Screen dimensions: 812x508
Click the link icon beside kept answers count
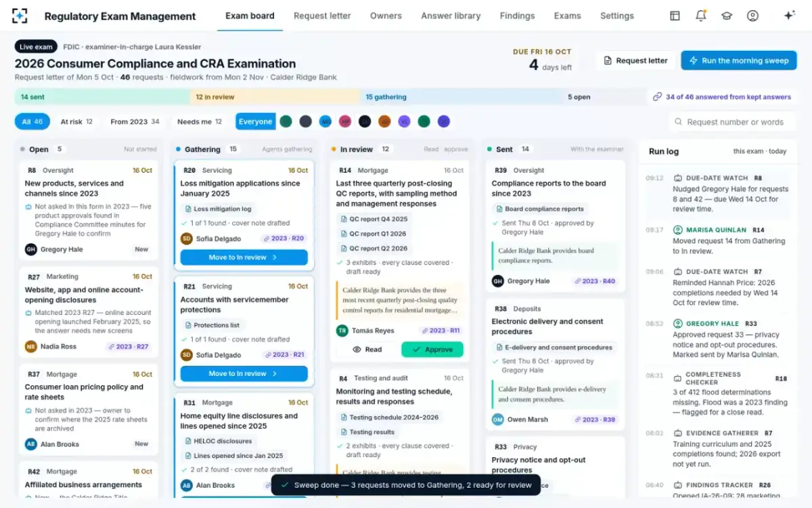click(657, 97)
